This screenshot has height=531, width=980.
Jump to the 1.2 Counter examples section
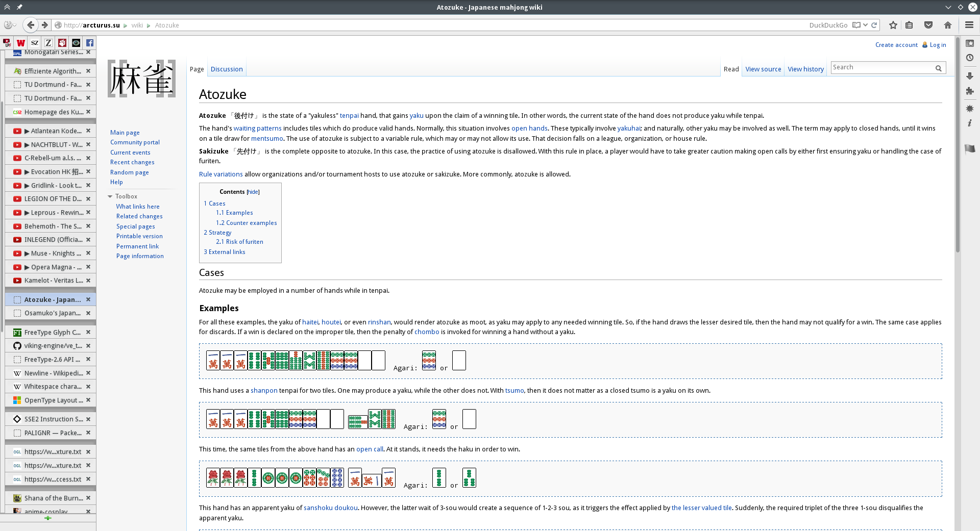[x=246, y=223]
